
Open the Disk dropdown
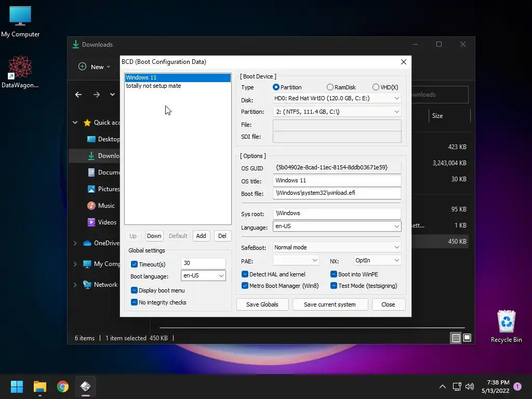point(337,98)
